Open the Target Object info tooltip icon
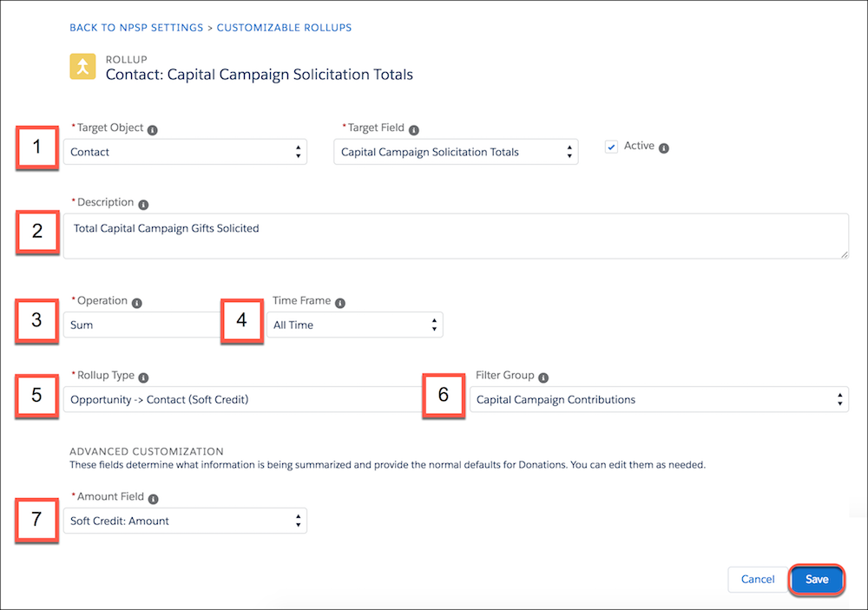Viewport: 868px width, 610px height. coord(152,130)
